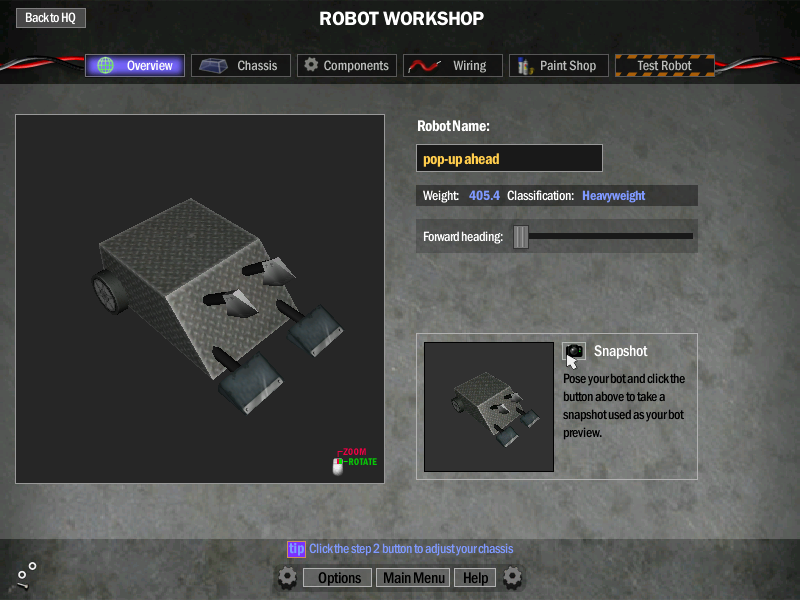Viewport: 800px width, 600px height.
Task: Click the 3D robot model view
Action: 200,299
